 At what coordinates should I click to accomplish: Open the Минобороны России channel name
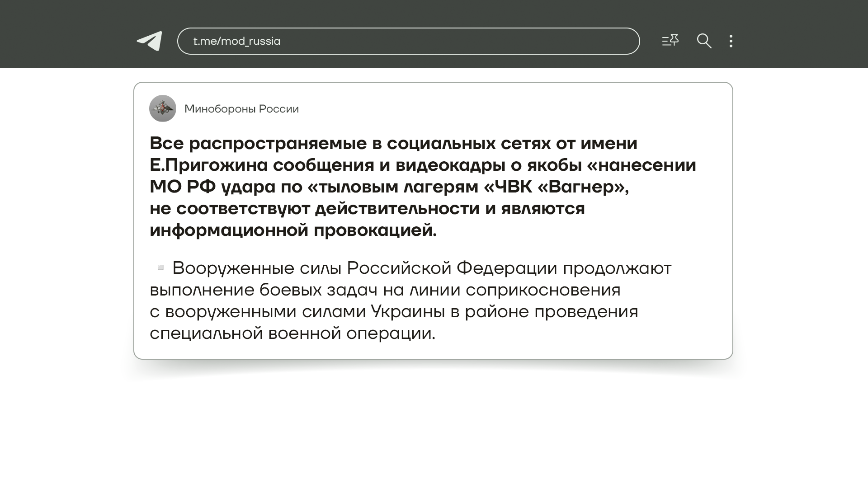[241, 109]
